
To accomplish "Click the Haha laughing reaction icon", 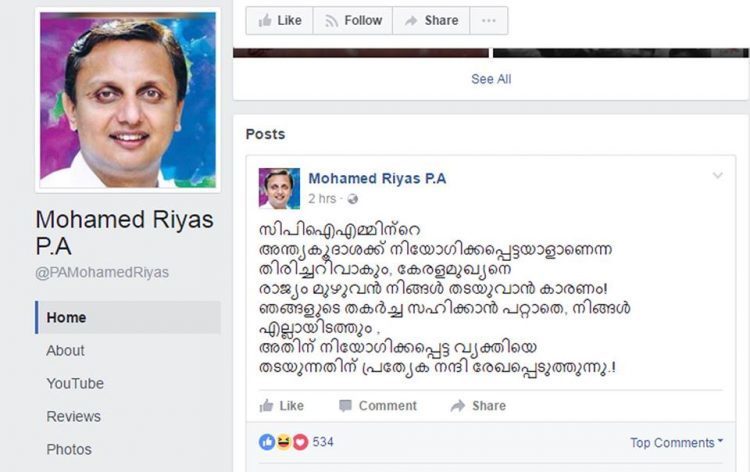I will (x=284, y=442).
